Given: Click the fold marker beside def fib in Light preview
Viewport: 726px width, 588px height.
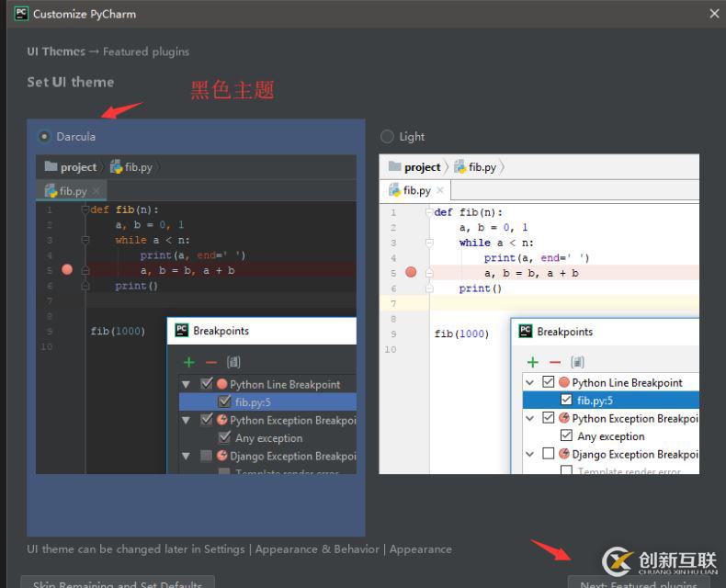Looking at the screenshot, I should (x=429, y=212).
